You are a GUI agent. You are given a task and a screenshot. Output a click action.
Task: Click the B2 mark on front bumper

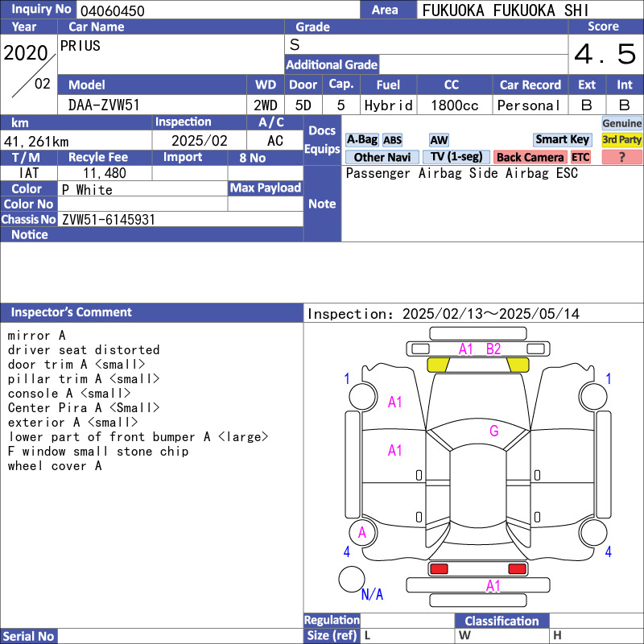[493, 349]
